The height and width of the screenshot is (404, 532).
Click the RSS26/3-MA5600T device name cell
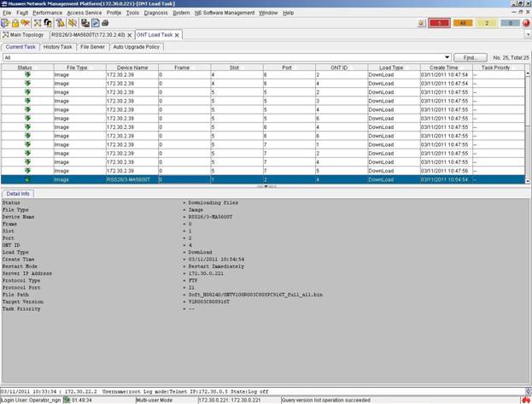(132, 179)
